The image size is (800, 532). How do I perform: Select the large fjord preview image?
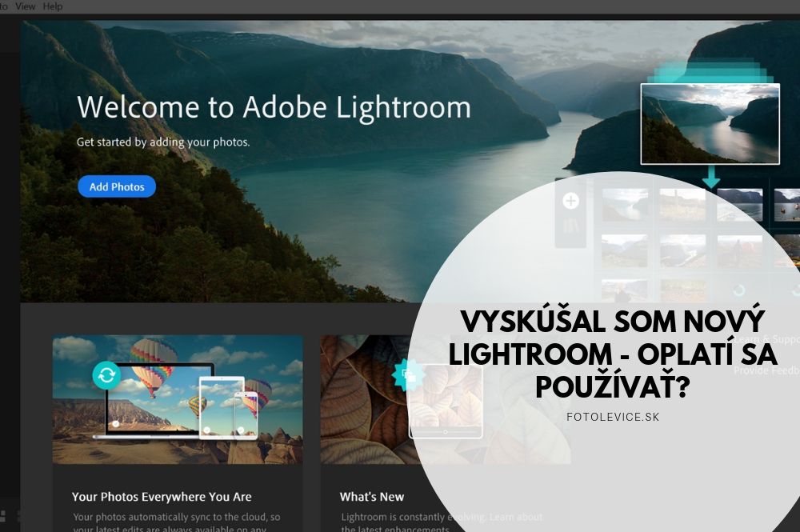[710, 124]
